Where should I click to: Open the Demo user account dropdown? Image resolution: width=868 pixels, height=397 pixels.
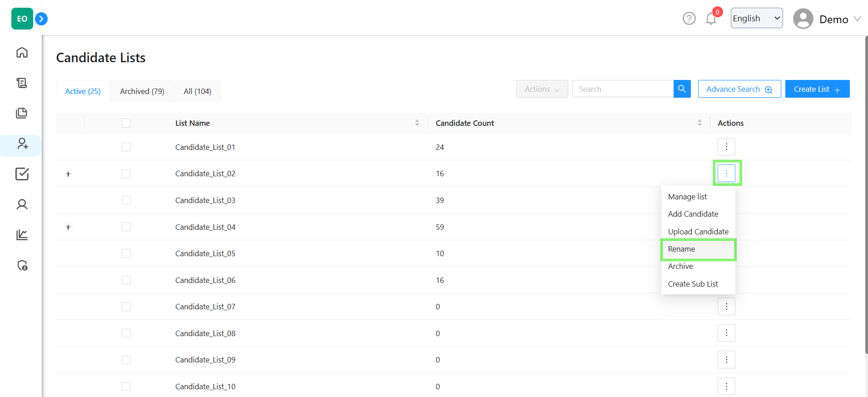(827, 19)
